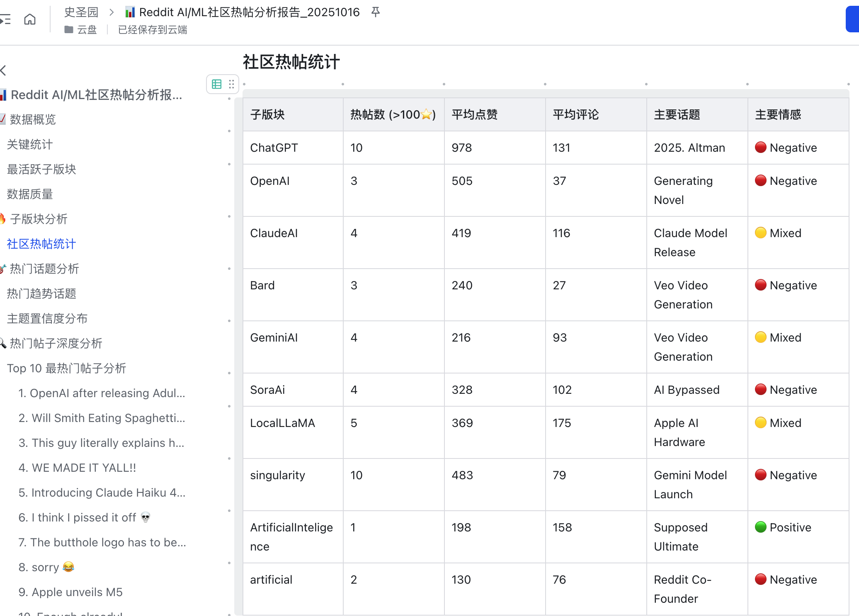859x616 pixels.
Task: Open 史圣园 breadcrumb link
Action: tap(81, 12)
